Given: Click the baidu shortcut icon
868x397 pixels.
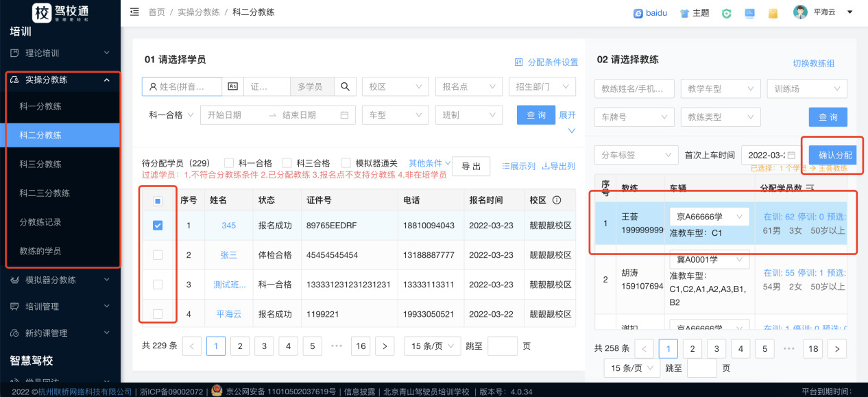Looking at the screenshot, I should (x=638, y=13).
